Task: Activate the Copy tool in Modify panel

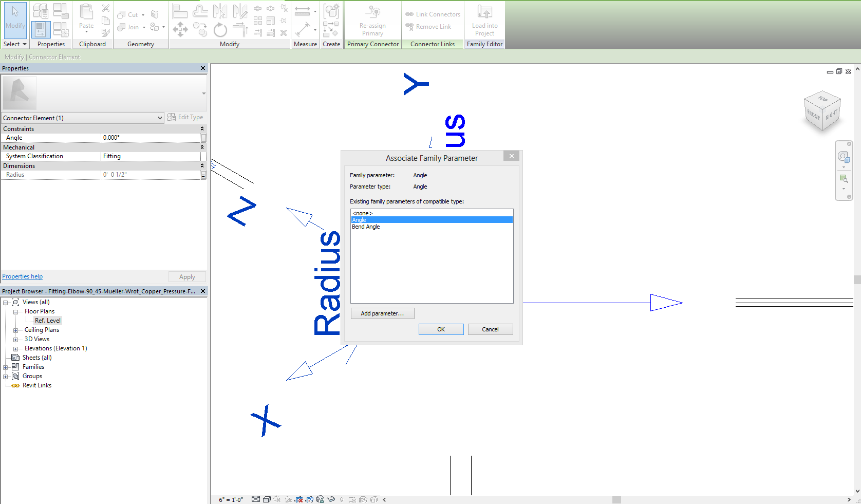Action: click(200, 29)
